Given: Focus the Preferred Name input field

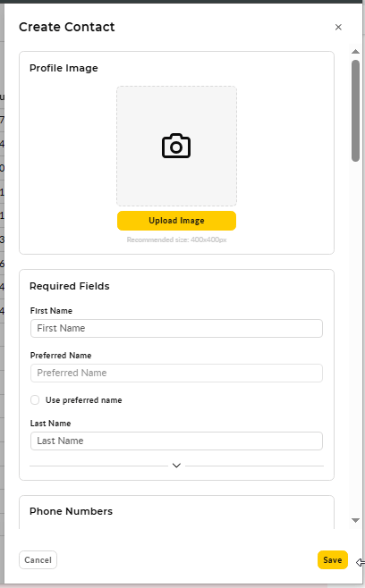Looking at the screenshot, I should [176, 373].
